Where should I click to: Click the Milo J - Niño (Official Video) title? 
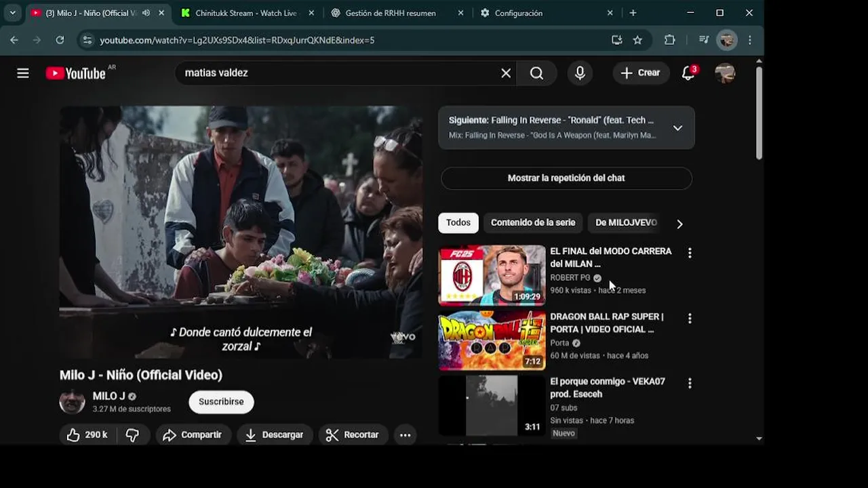141,375
